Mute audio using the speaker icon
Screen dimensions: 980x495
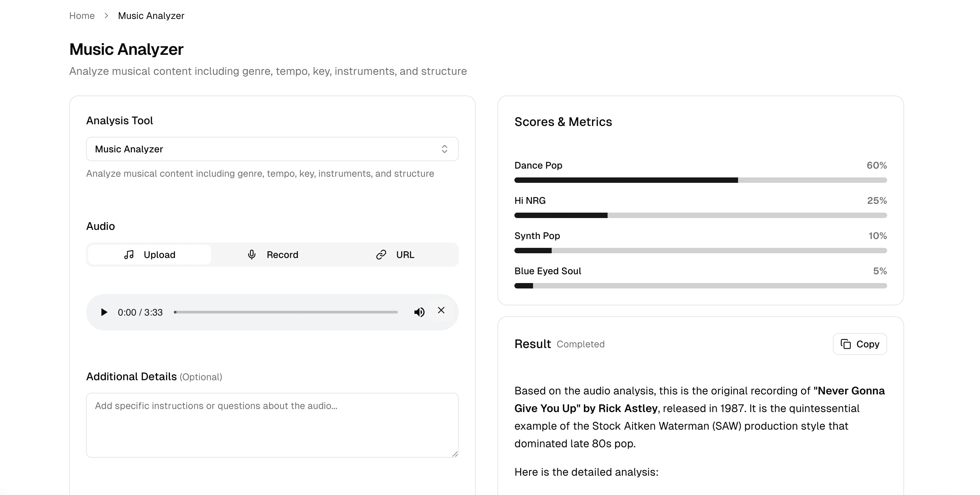[x=419, y=312]
